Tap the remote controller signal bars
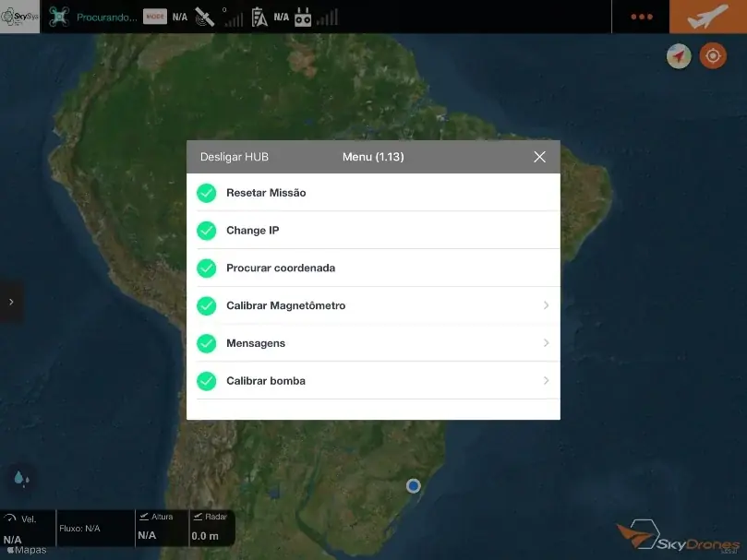 tap(327, 18)
